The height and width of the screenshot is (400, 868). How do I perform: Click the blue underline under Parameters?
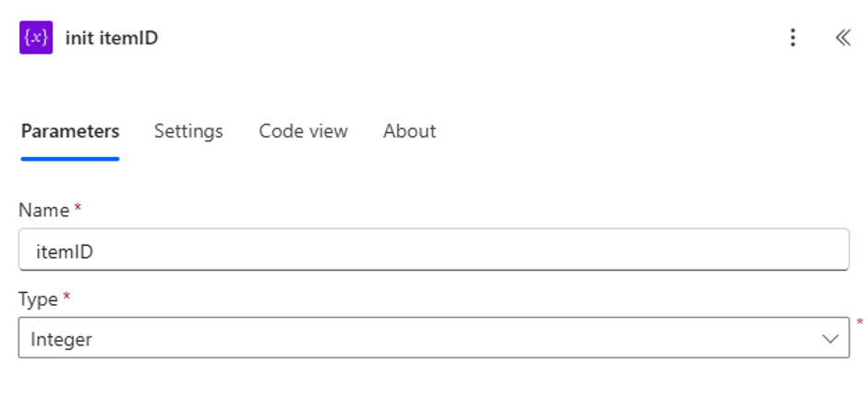70,159
